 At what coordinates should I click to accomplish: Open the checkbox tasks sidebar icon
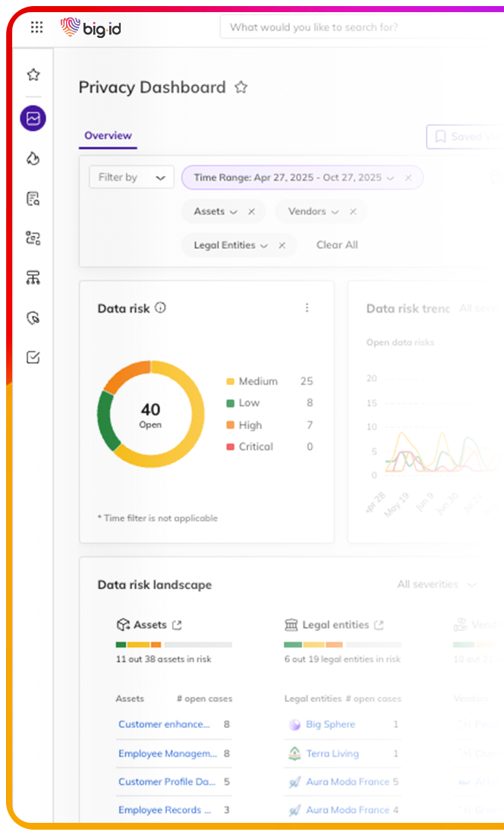point(33,358)
